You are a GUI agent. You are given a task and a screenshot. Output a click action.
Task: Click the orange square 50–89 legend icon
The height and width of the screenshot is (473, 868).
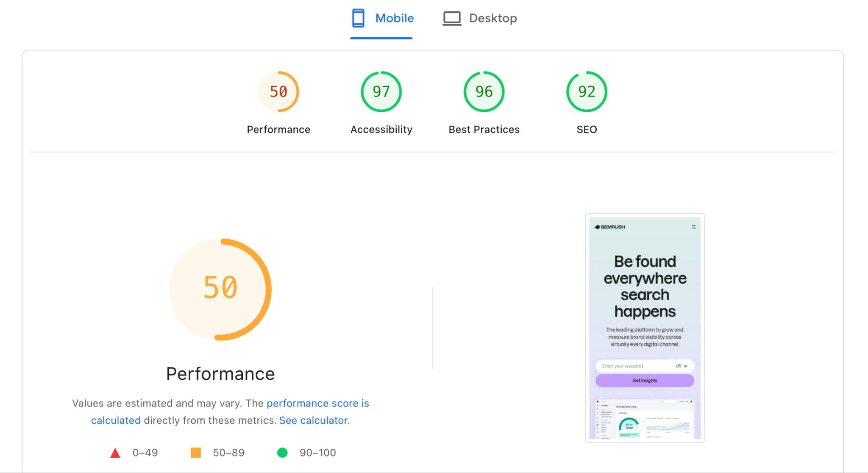(196, 452)
